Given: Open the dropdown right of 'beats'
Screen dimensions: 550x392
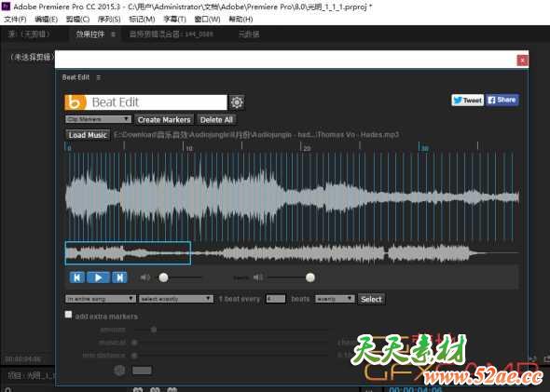Looking at the screenshot, I should [x=335, y=299].
